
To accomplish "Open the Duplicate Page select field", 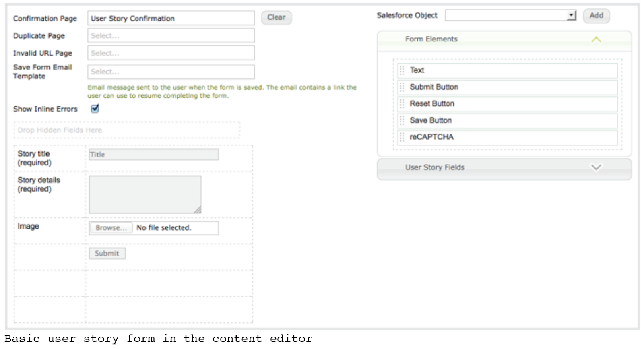I will pyautogui.click(x=171, y=36).
